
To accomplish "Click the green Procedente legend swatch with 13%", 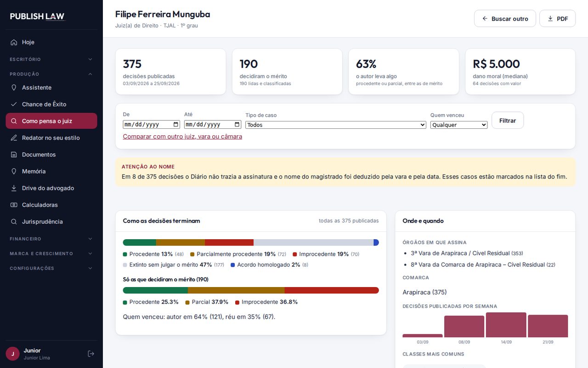I will click(x=125, y=254).
